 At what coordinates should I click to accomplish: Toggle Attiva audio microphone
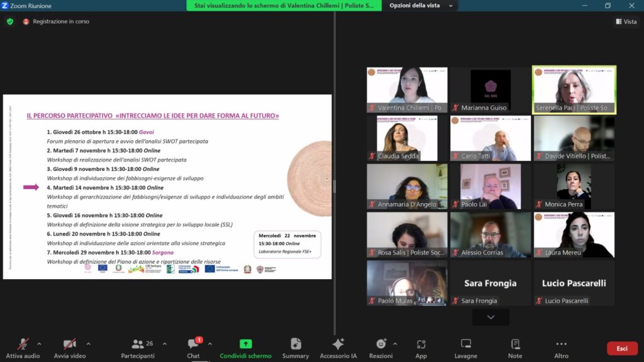[x=23, y=345]
